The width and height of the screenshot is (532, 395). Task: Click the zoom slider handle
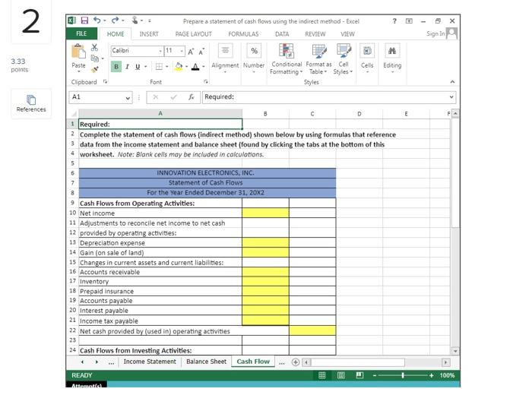tap(403, 375)
